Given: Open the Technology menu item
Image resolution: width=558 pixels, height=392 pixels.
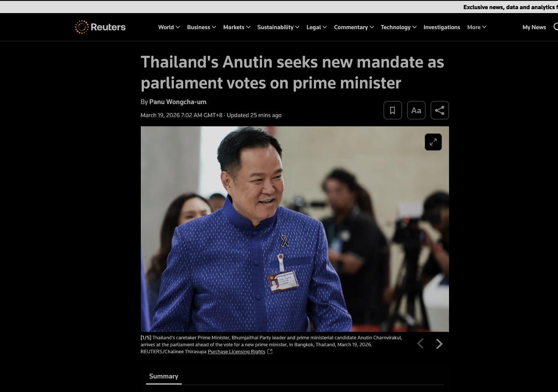Looking at the screenshot, I should 398,27.
